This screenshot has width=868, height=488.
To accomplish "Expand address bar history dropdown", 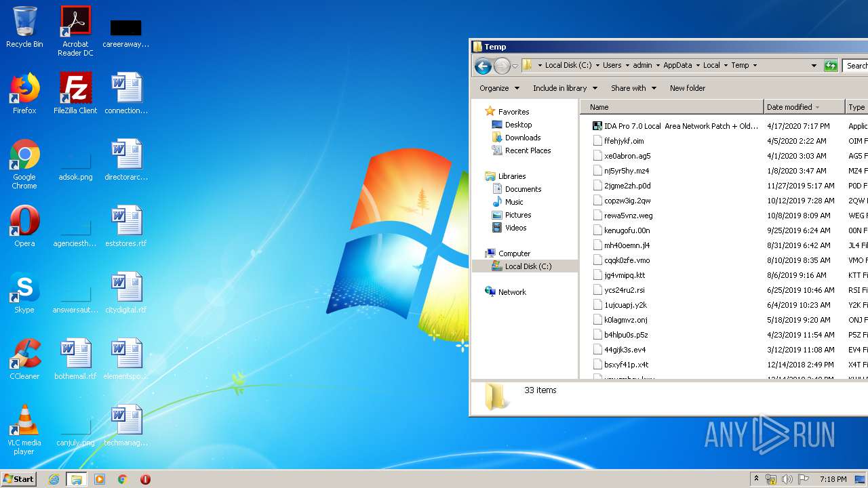I will (814, 66).
